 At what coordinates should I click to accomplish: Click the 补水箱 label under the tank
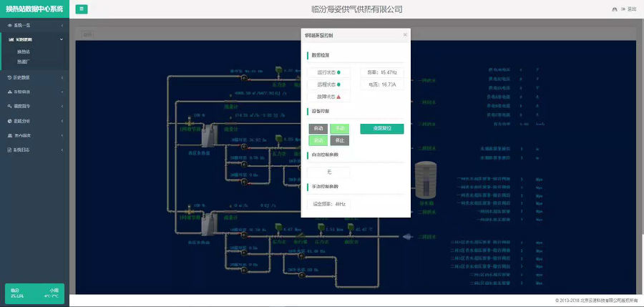[x=426, y=203]
